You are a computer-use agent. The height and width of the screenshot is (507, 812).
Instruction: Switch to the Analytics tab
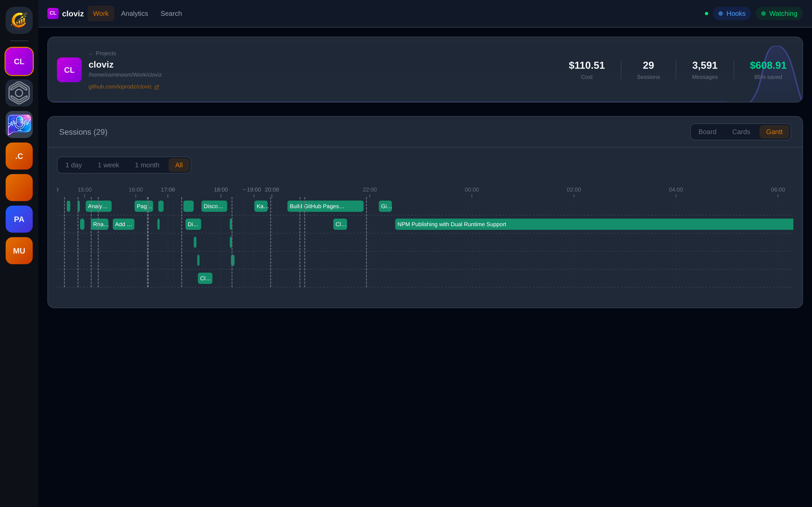point(134,14)
